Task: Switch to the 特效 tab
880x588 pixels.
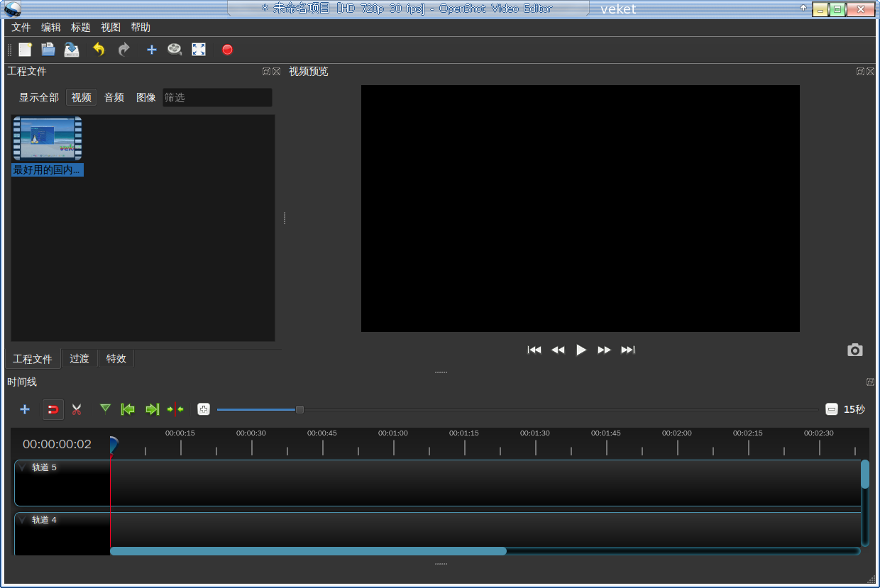Action: [x=116, y=359]
